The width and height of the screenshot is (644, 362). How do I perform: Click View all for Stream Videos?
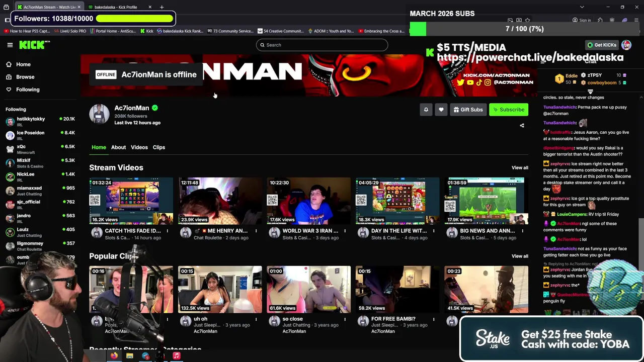click(520, 167)
